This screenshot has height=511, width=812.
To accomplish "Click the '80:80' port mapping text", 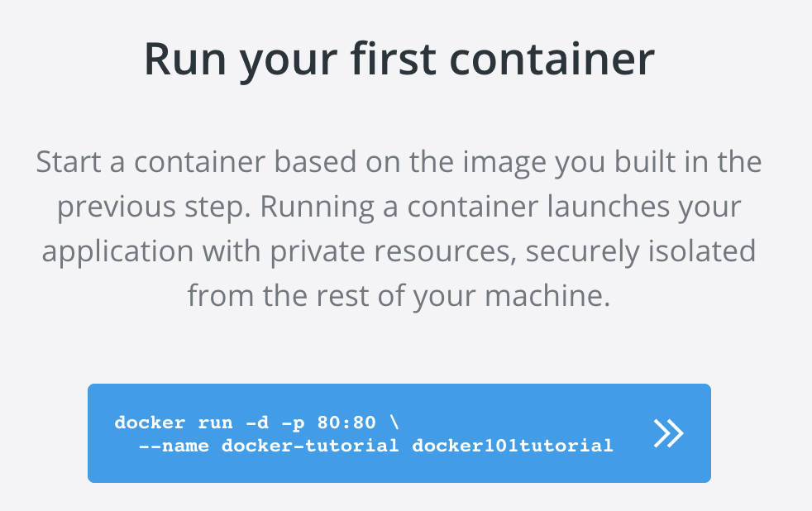I will click(346, 423).
